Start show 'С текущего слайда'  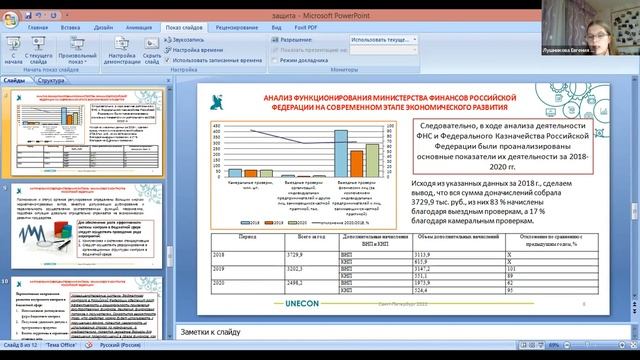pyautogui.click(x=39, y=50)
